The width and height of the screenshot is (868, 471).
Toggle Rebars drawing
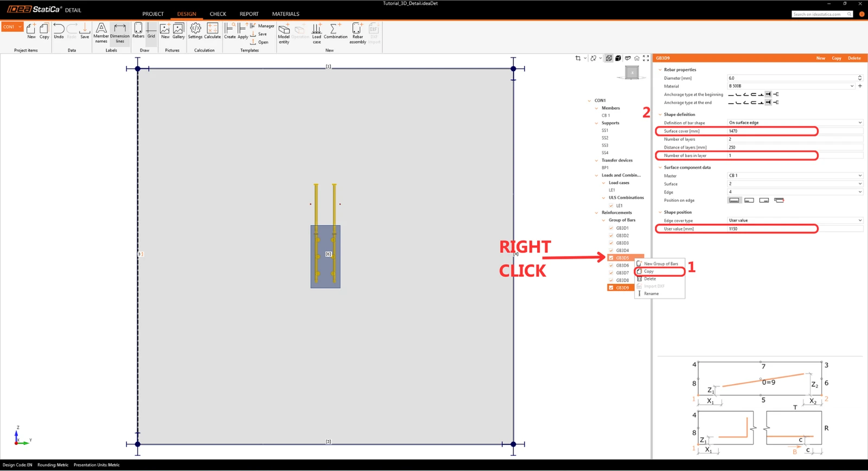pyautogui.click(x=138, y=31)
